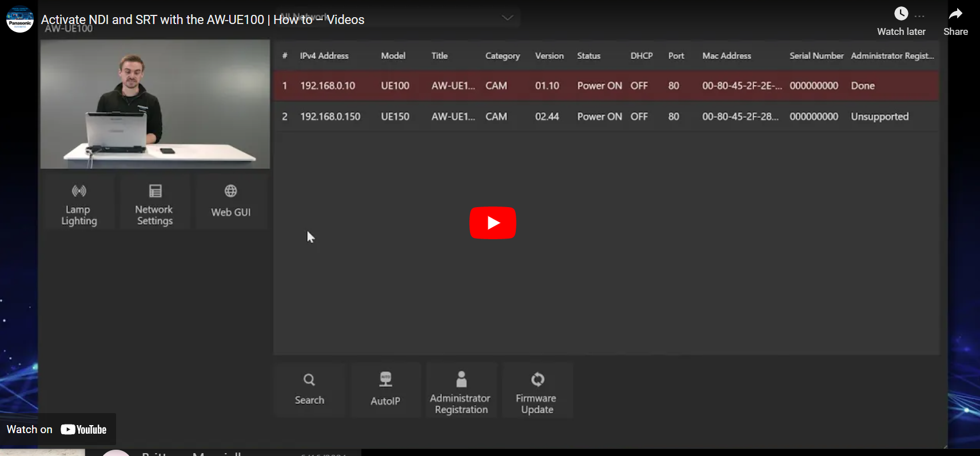980x456 pixels.
Task: Click the Mac Address column header
Action: pyautogui.click(x=726, y=55)
